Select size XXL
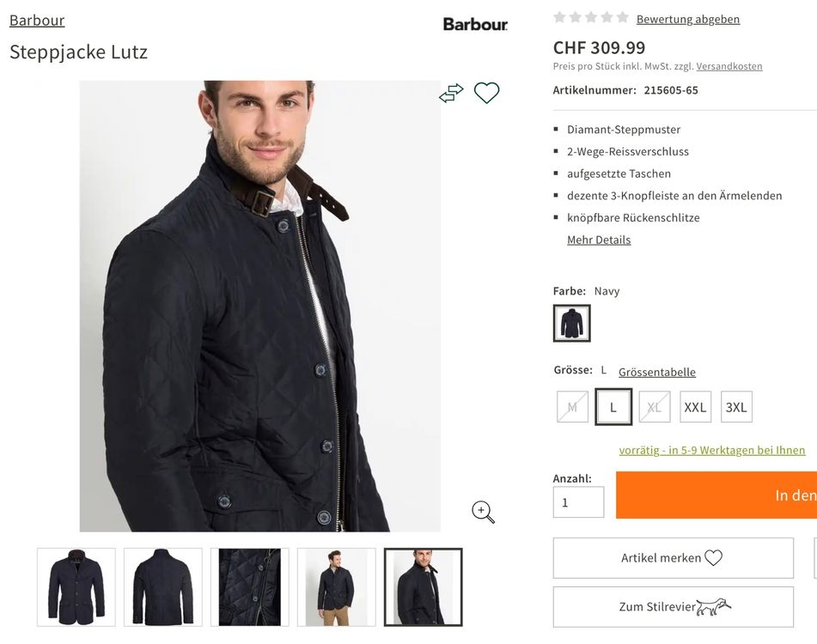The width and height of the screenshot is (817, 644). point(695,407)
